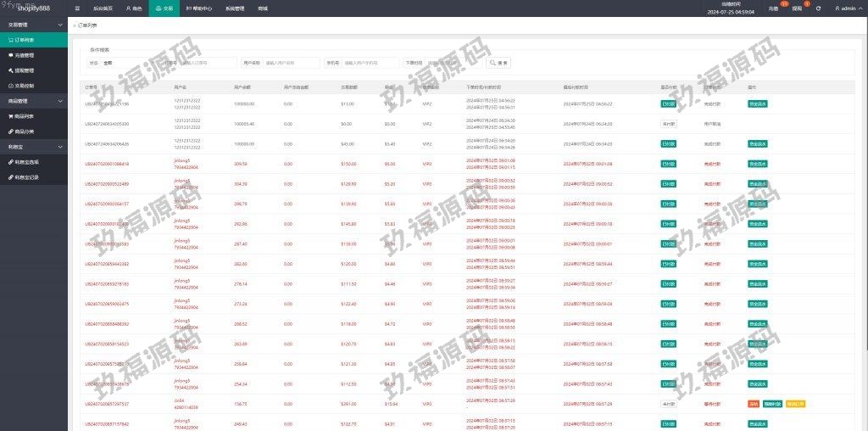Click the 搜索 search button
Image resolution: width=868 pixels, height=431 pixels.
[x=499, y=63]
